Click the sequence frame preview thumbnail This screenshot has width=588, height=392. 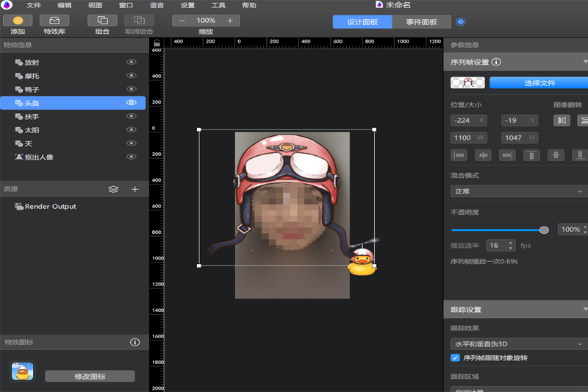tap(467, 82)
